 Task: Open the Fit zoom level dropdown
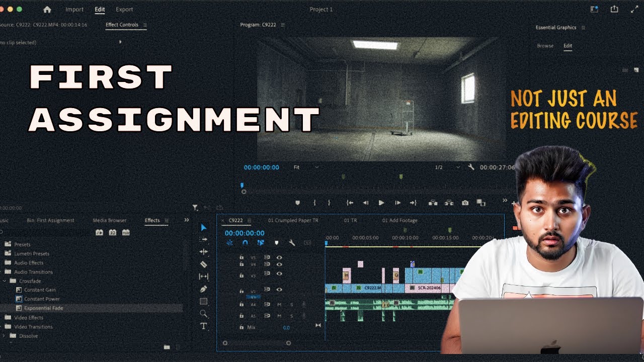(x=306, y=167)
